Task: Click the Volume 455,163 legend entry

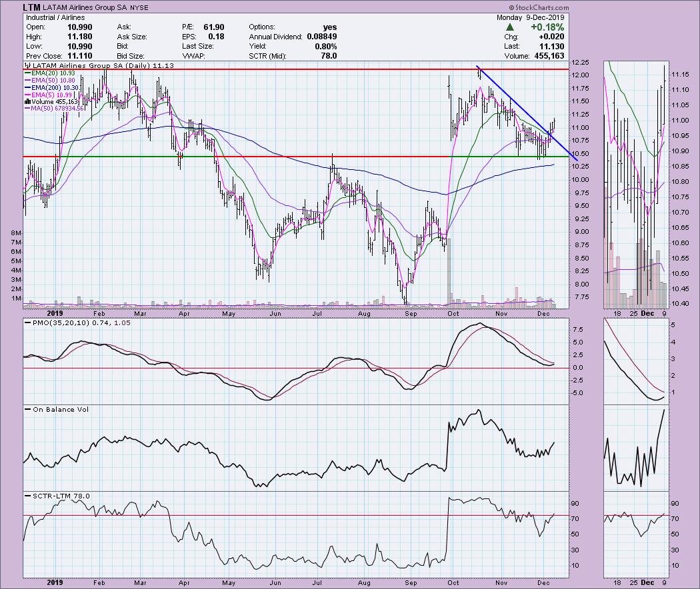Action: pyautogui.click(x=52, y=102)
